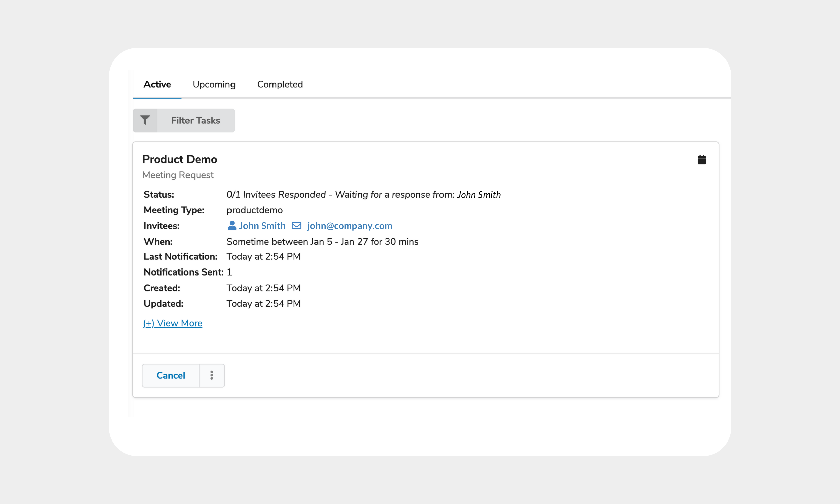This screenshot has height=504, width=840.
Task: Click the Notifications Sent value '1'
Action: [x=229, y=272]
